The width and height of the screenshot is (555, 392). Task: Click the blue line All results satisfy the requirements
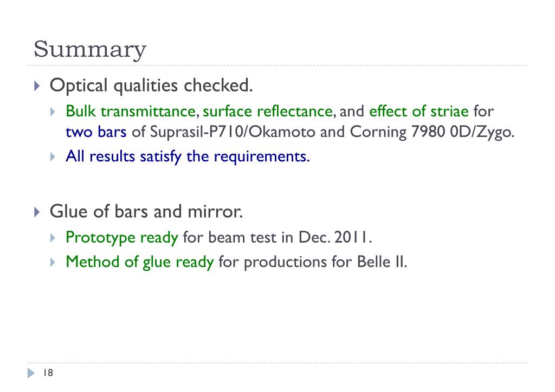point(188,156)
